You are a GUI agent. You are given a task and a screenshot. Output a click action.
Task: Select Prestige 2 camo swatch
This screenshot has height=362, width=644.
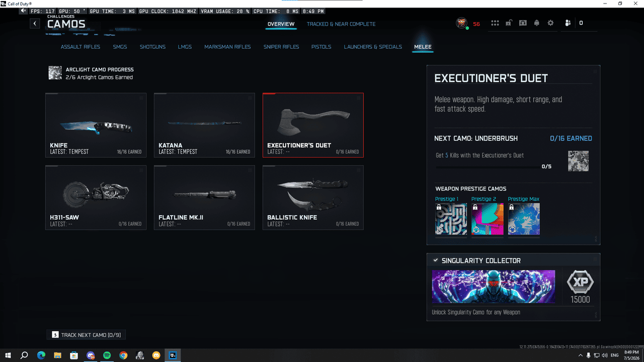tap(488, 219)
